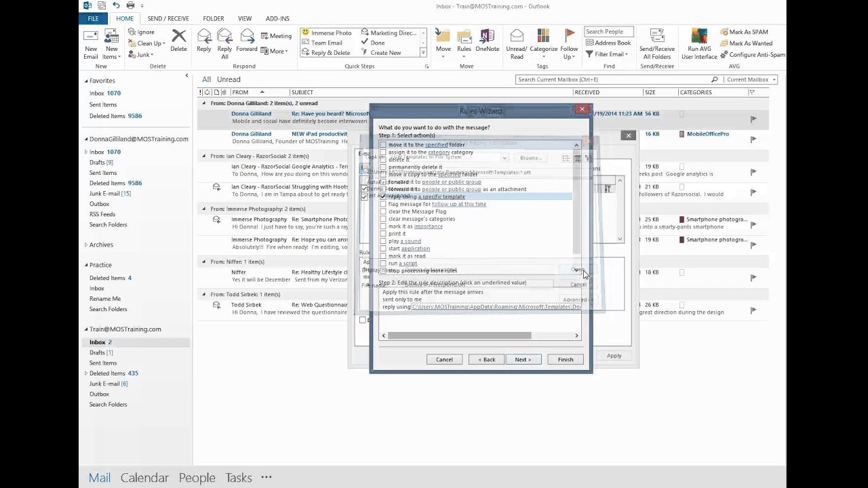Click the New Email icon
The width and height of the screenshot is (868, 488).
[90, 44]
